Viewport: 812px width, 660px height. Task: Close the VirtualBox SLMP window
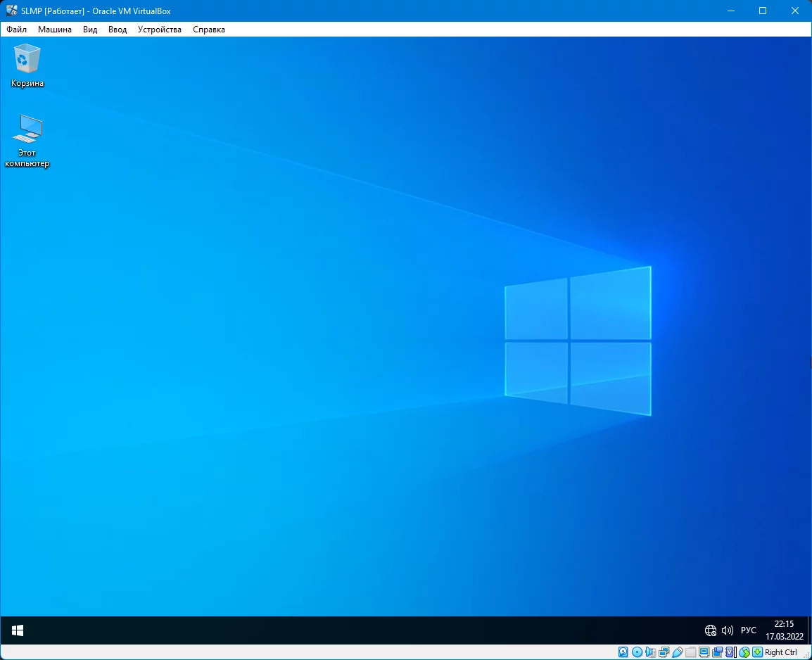tap(795, 11)
